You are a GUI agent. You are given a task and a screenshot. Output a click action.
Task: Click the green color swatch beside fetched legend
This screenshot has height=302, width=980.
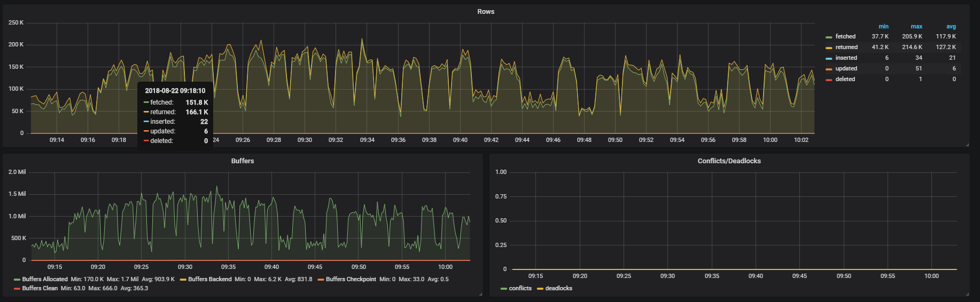click(x=829, y=37)
